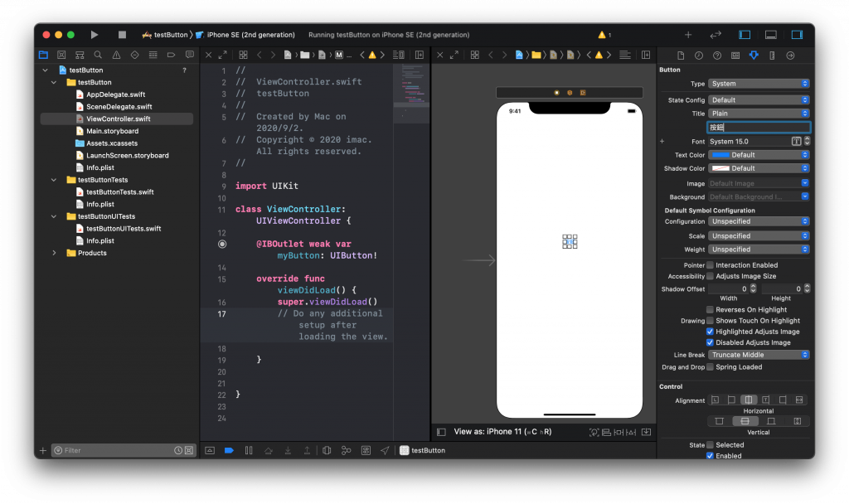The image size is (849, 504).
Task: Toggle breakpoints activation in debug bar
Action: coord(229,450)
